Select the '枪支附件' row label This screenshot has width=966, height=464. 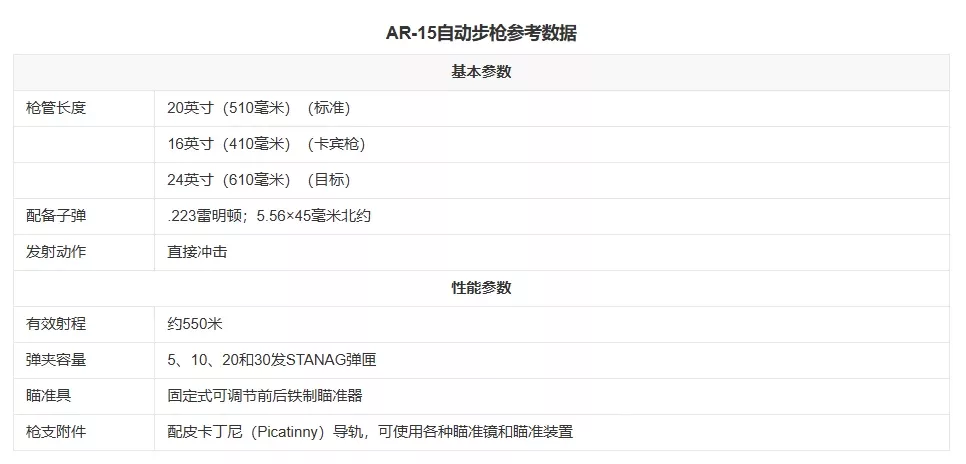56,431
